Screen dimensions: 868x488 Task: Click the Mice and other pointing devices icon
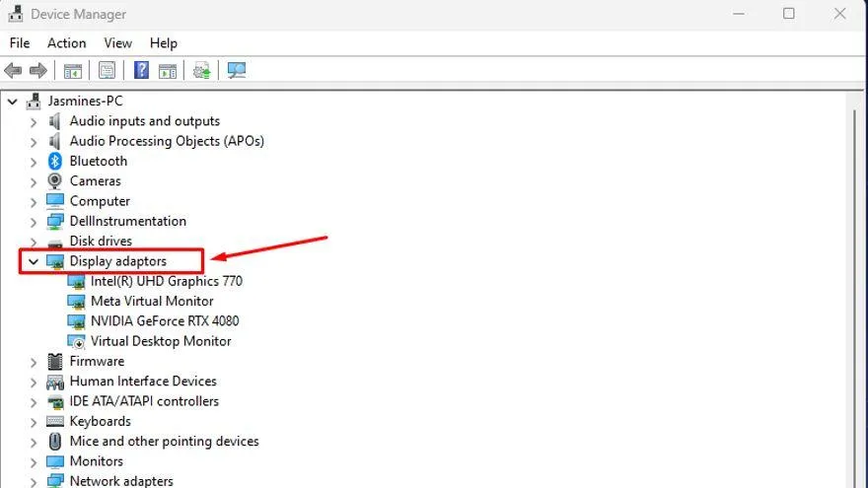pos(55,442)
